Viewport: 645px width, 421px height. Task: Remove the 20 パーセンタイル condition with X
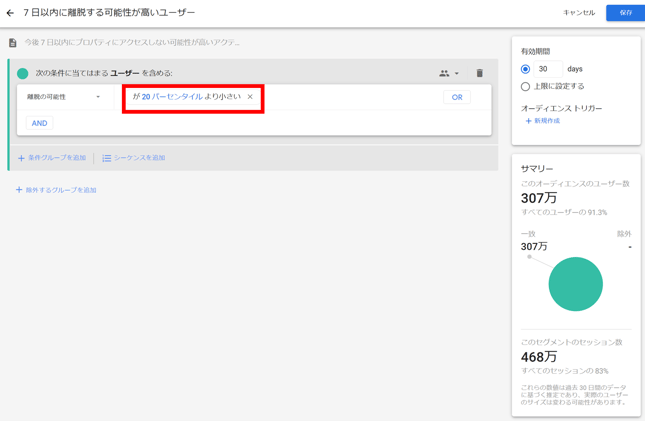(250, 97)
